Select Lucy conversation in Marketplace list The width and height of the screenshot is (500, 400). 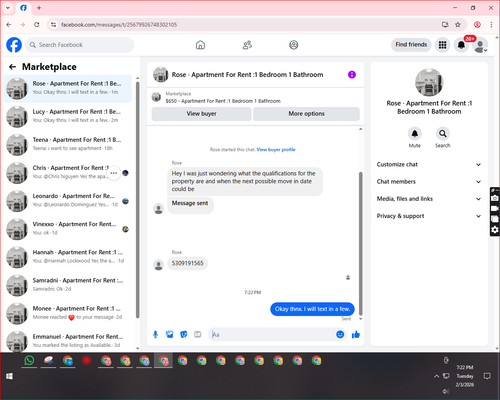[x=68, y=117]
